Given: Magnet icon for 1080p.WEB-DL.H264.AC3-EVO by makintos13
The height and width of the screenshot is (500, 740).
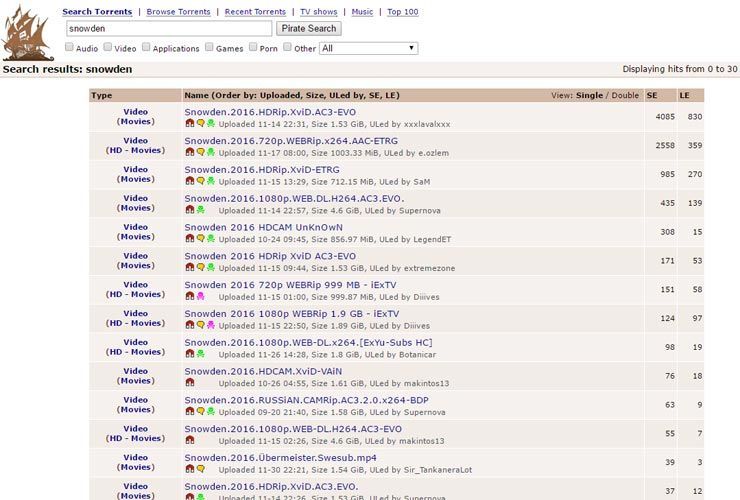Looking at the screenshot, I should 190,440.
